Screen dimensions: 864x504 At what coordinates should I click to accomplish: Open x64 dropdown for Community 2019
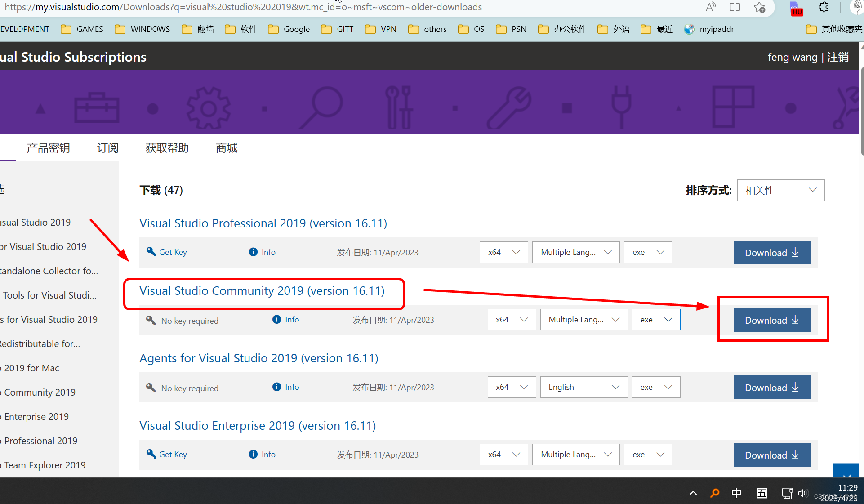pos(512,320)
